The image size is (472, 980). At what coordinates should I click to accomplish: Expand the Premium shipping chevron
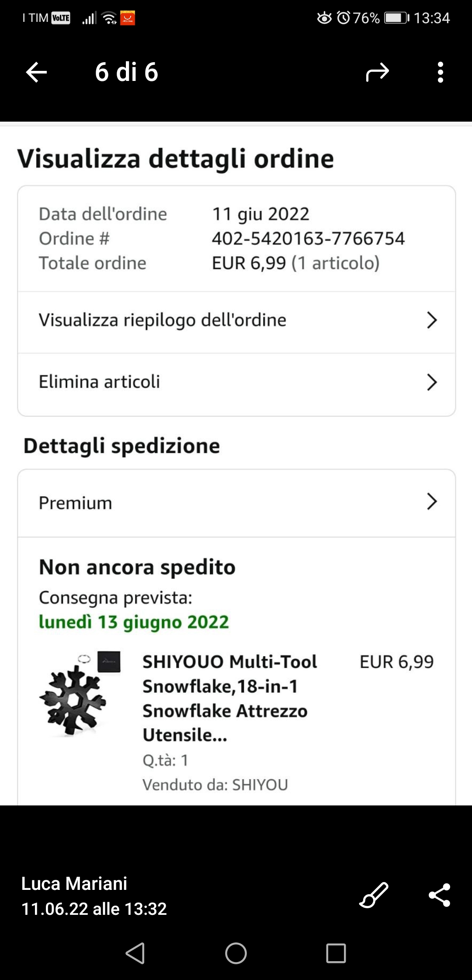tap(432, 501)
